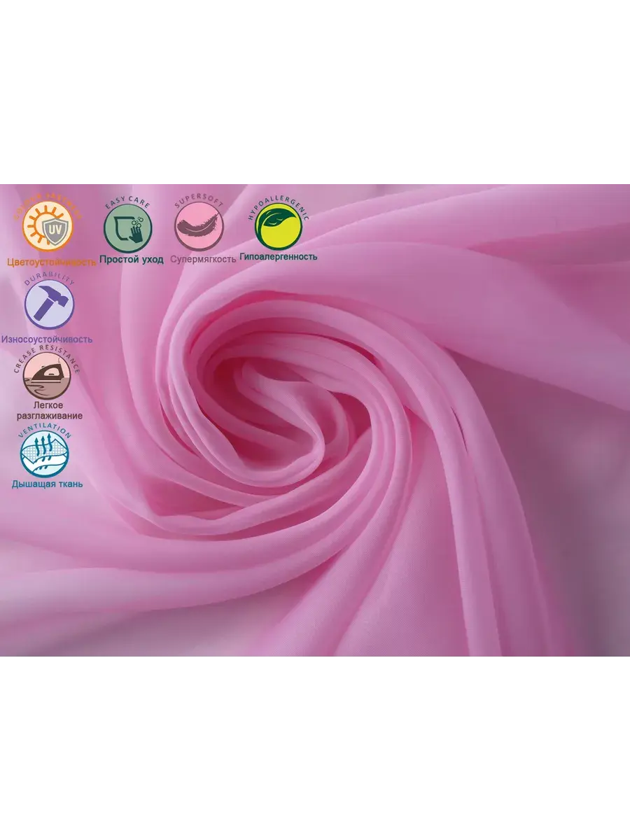The image size is (630, 840).
Task: Select the Hypoallergenic green leaf icon
Action: 278,227
